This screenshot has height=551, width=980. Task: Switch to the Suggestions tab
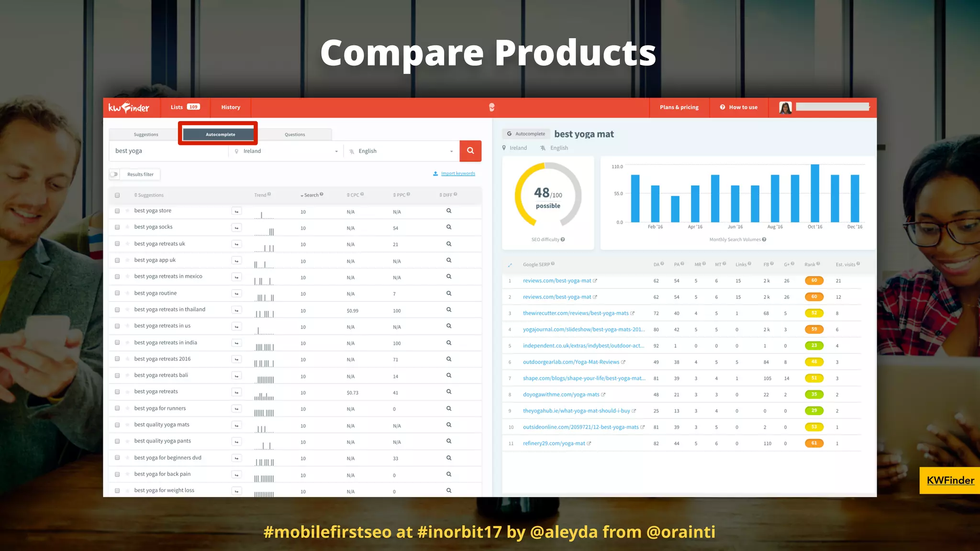(x=146, y=134)
